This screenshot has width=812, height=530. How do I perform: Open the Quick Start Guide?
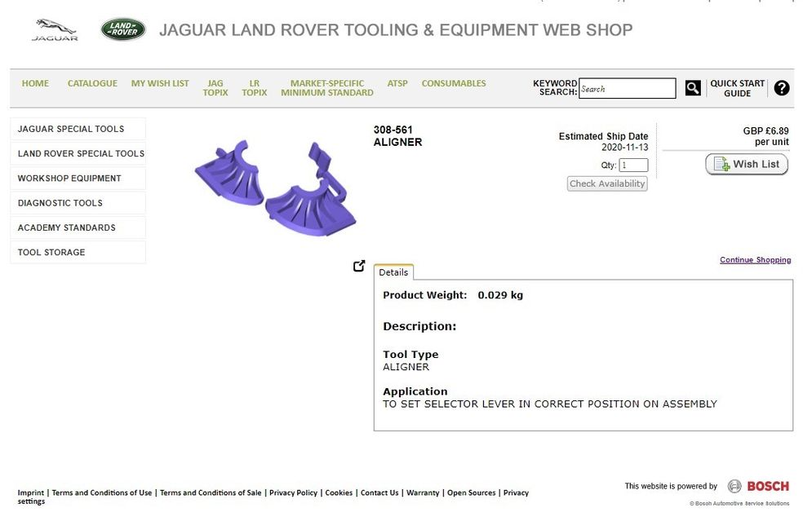pyautogui.click(x=738, y=89)
